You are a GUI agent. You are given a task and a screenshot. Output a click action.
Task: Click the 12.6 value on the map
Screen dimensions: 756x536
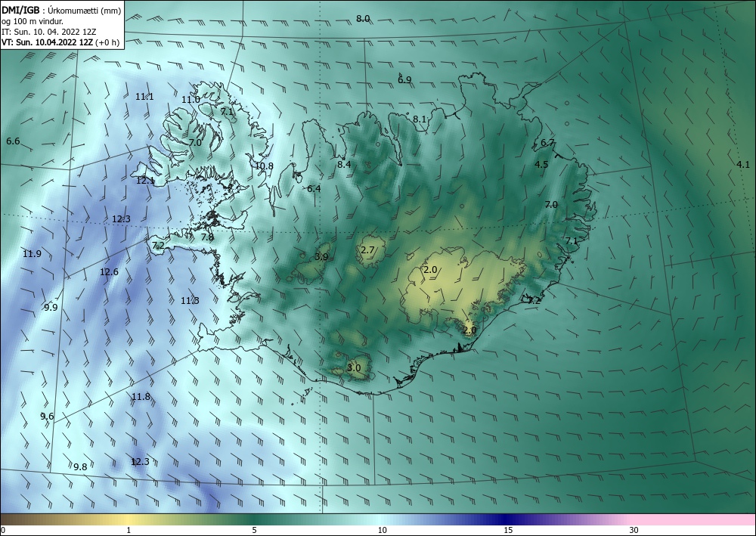(x=109, y=272)
